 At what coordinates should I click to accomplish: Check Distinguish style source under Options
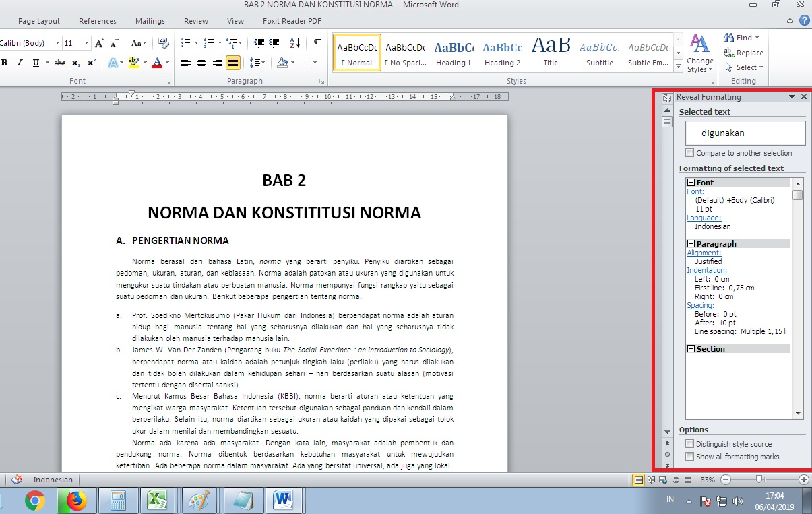(690, 443)
